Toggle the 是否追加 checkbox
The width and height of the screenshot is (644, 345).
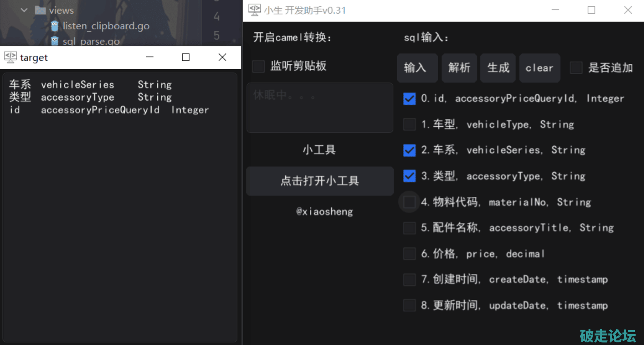[x=576, y=68]
